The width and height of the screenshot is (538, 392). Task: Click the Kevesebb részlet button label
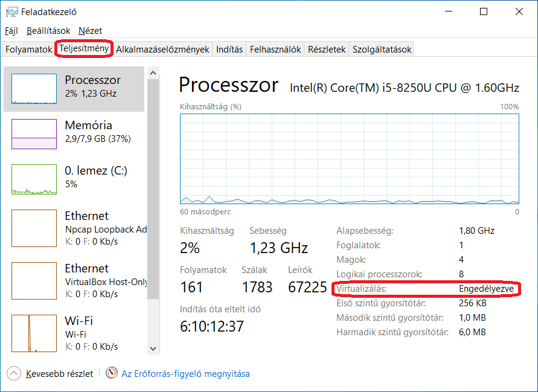(x=59, y=373)
